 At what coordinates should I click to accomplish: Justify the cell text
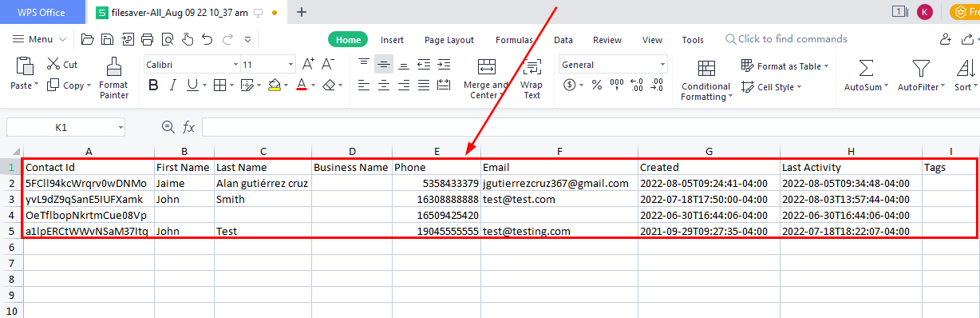tap(424, 85)
